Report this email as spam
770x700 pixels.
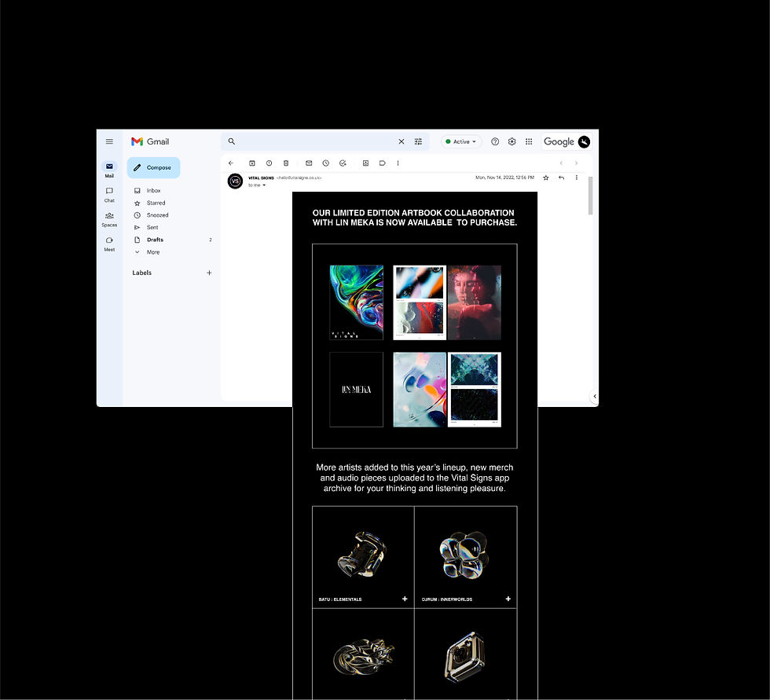tap(269, 163)
